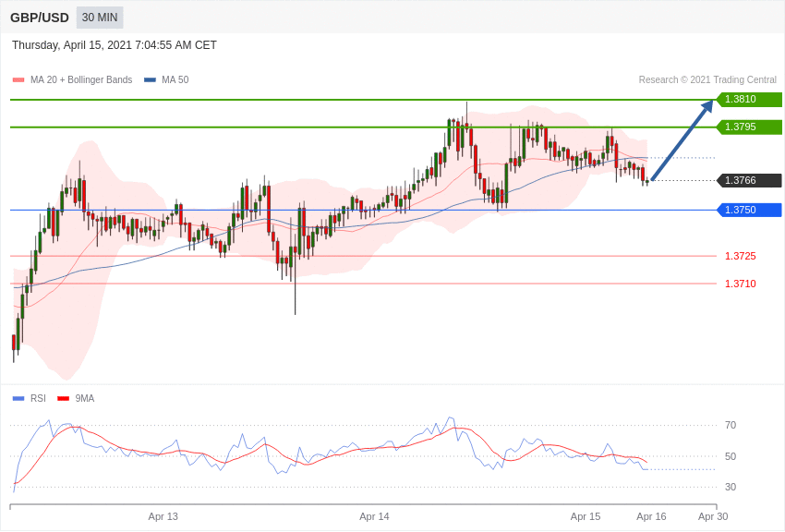
Task: Click the RSI legend label
Action: tap(38, 398)
